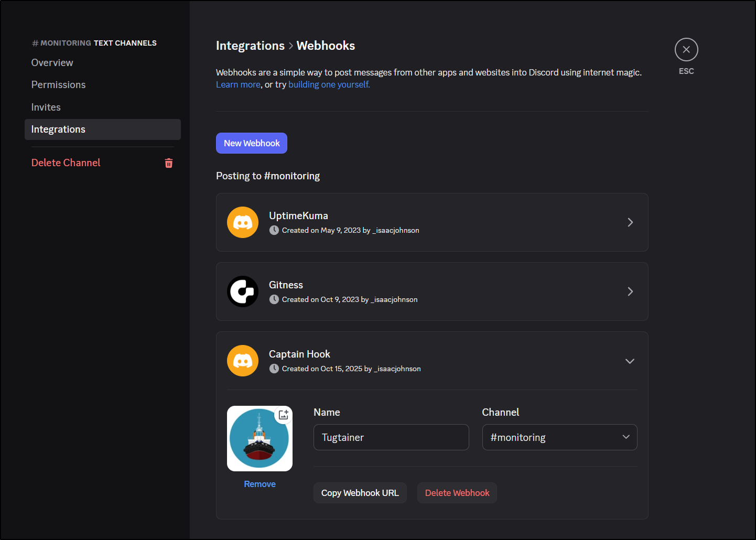Image resolution: width=756 pixels, height=540 pixels.
Task: Click the Captain Hook webhook avatar icon
Action: tap(243, 361)
